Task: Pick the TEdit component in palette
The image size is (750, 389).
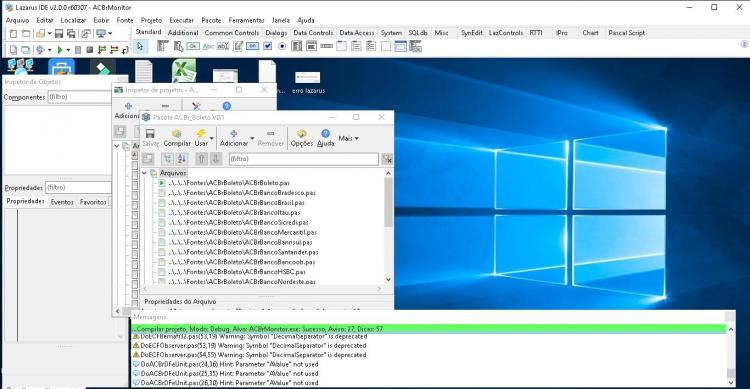Action: [223, 46]
